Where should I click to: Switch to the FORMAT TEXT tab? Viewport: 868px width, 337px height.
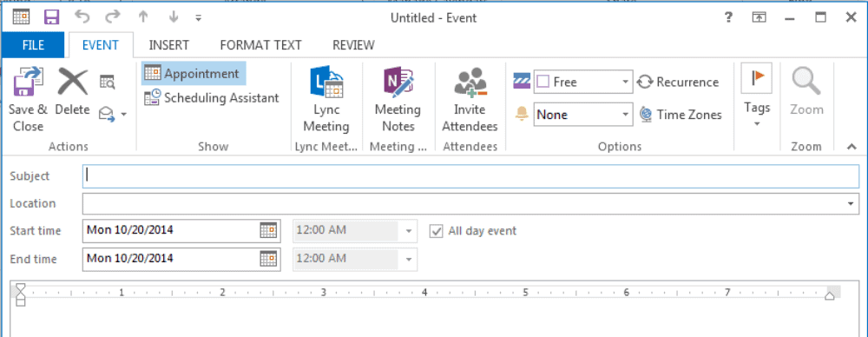click(x=260, y=45)
